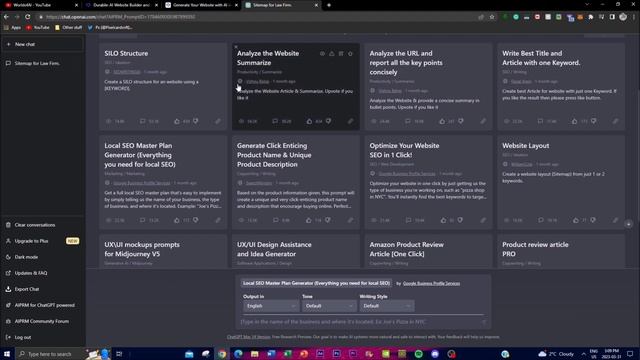This screenshot has height=360, width=640.
Task: Open AIPRM for ChatGPT powered link
Action: 42,305
